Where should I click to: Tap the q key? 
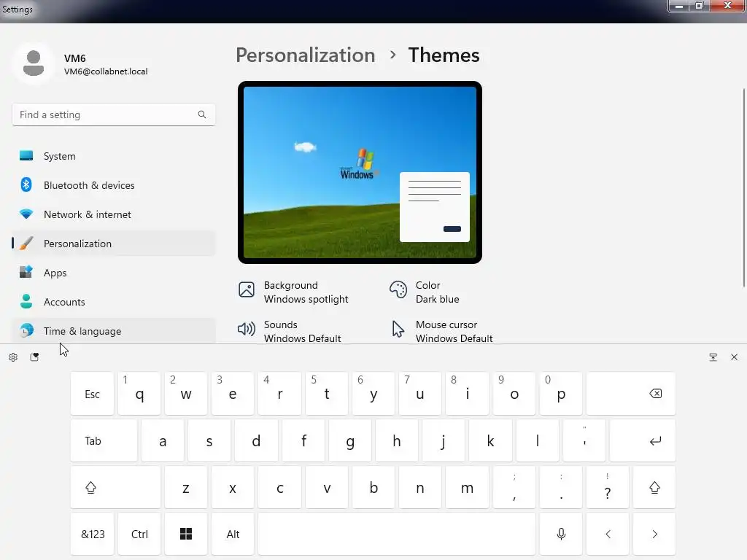click(139, 394)
